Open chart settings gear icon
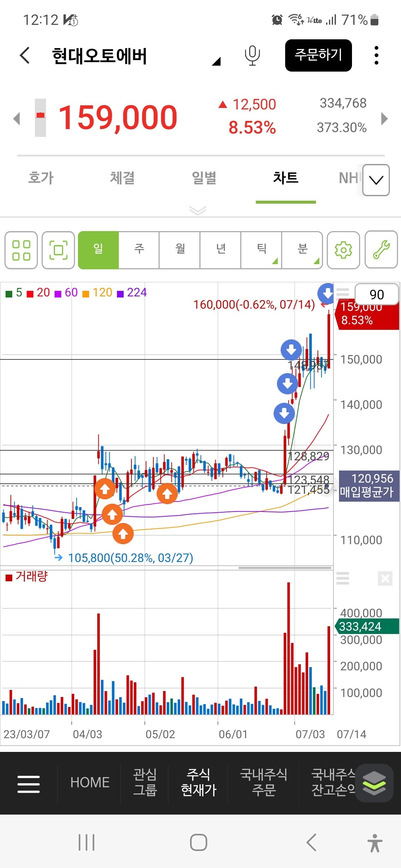 point(343,250)
